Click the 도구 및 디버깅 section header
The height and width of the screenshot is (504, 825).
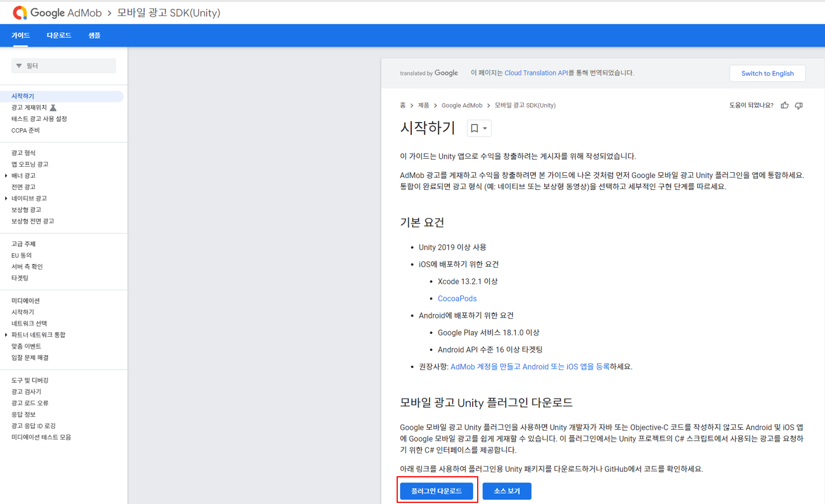30,380
